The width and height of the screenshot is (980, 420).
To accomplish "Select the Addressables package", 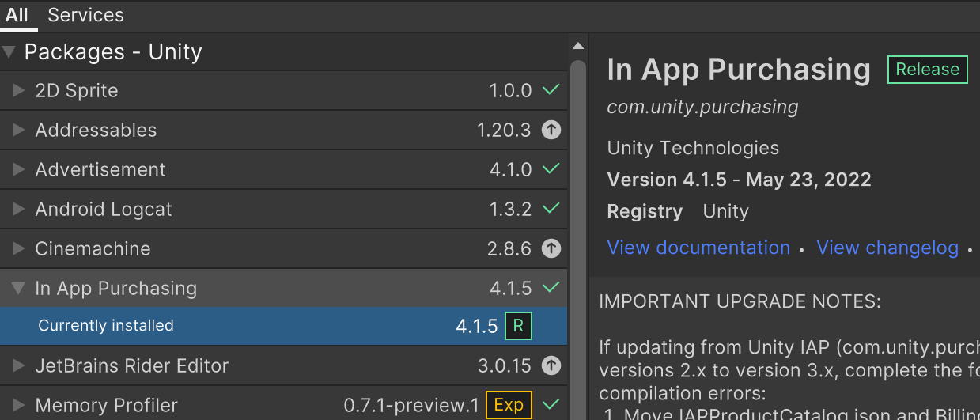I will click(283, 130).
